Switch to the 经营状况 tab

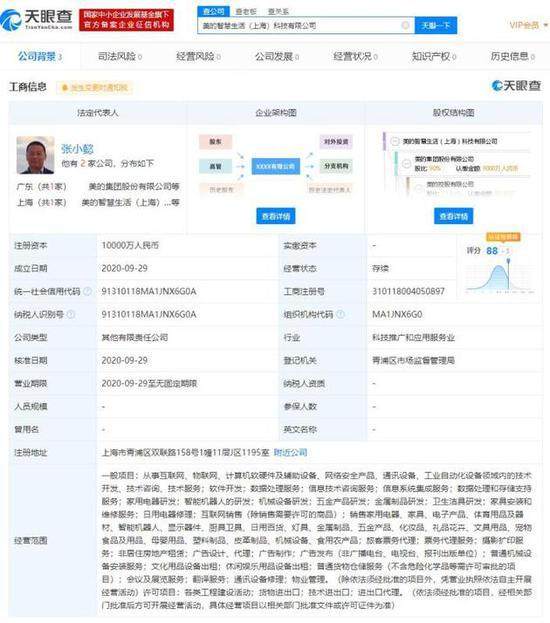tap(355, 56)
